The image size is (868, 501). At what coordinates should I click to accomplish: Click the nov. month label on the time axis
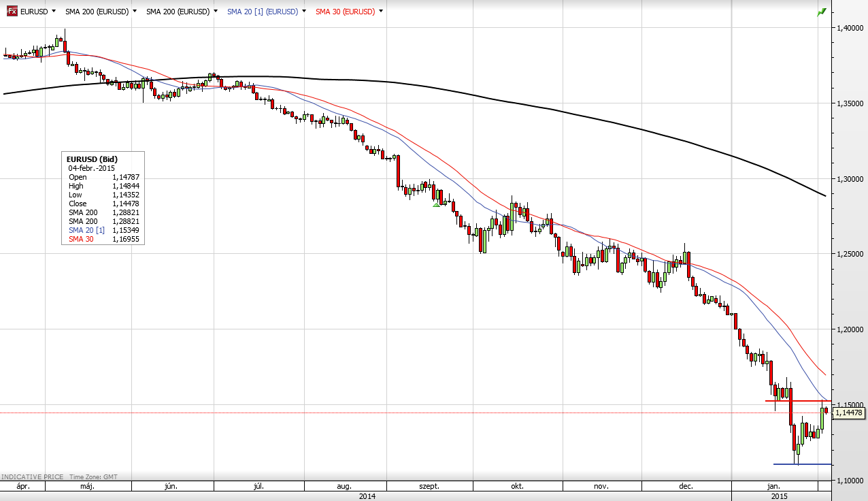pos(601,487)
